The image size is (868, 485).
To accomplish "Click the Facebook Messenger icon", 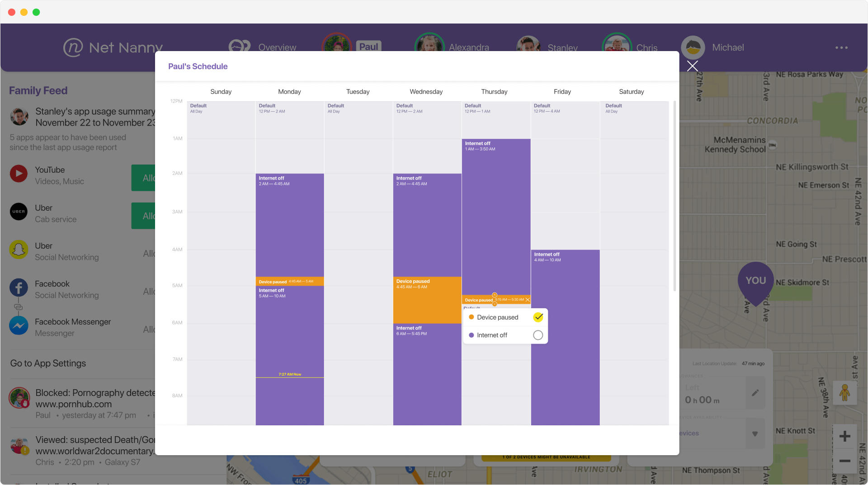I will click(x=19, y=325).
